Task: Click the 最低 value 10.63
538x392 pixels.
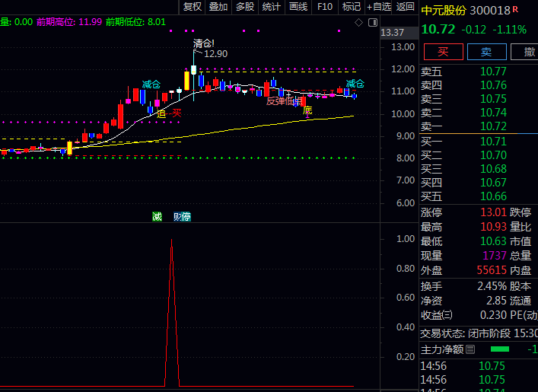Action: point(493,241)
